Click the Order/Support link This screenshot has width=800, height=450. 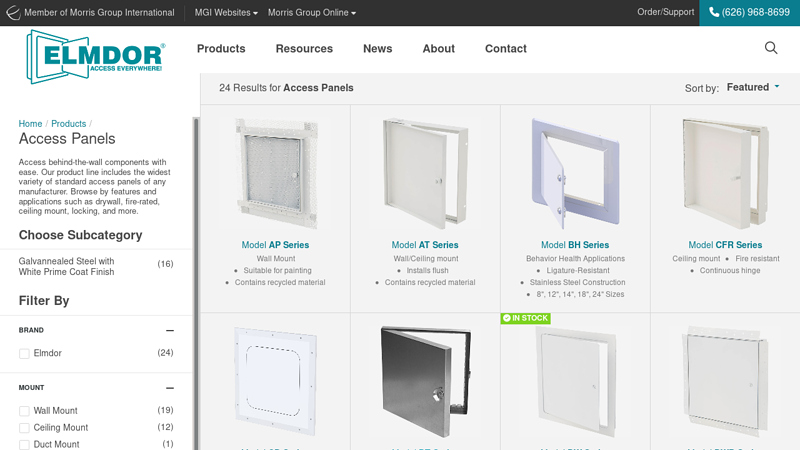click(x=665, y=12)
